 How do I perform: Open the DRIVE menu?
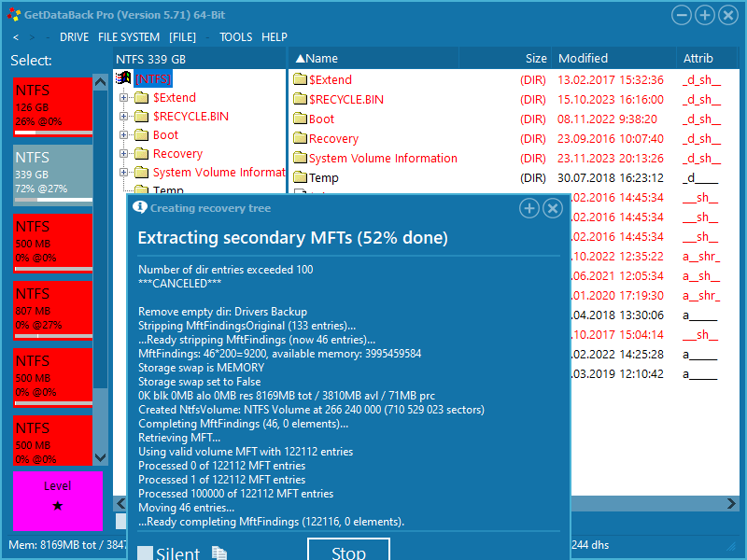[74, 37]
